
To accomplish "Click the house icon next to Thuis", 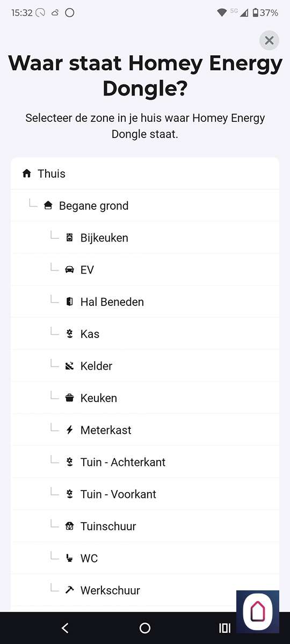I will point(27,173).
